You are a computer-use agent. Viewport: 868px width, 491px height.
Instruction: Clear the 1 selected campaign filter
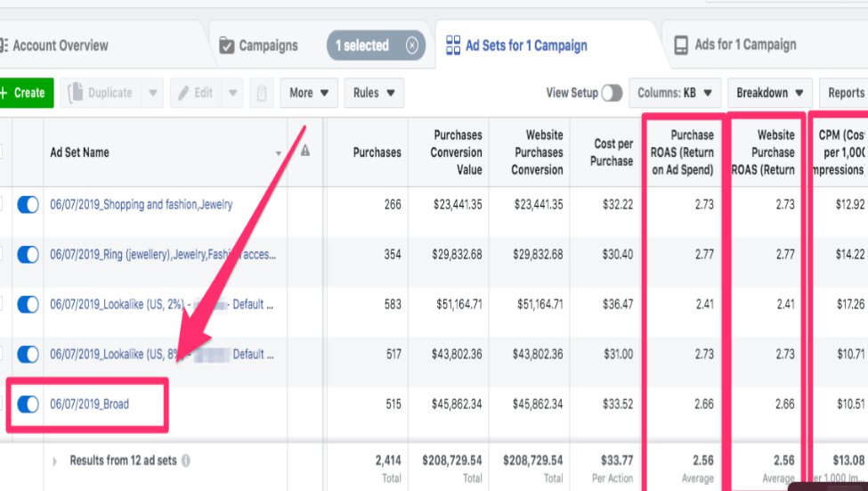tap(412, 45)
